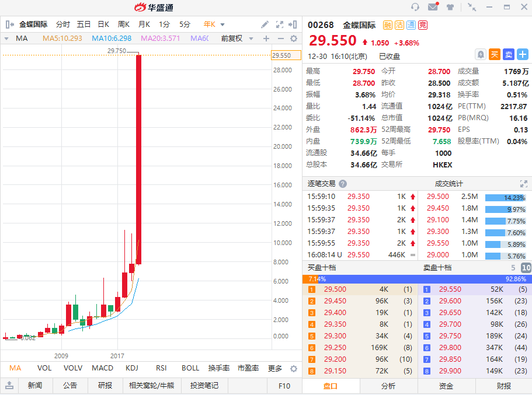Image resolution: width=532 pixels, height=395 pixels.
Task: Select the RSI indicator
Action: click(x=162, y=368)
